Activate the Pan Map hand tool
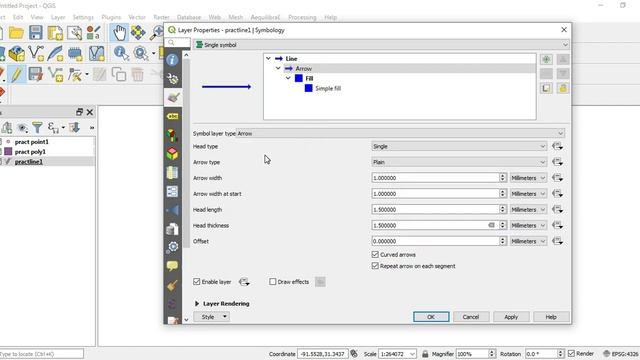The height and width of the screenshot is (360, 640). pos(119,33)
